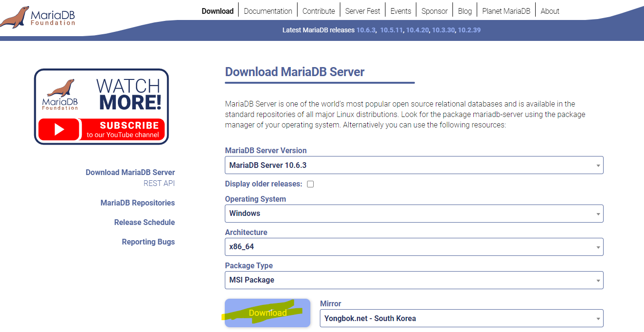Open the Operating System dropdown showing Windows
This screenshot has width=644, height=332.
coord(414,214)
